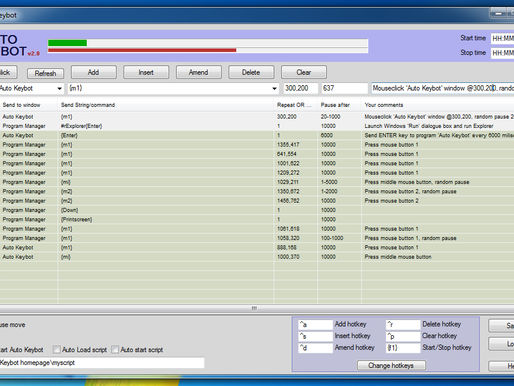514x386 pixels.
Task: Click the 20-1000 pause value cell
Action: (x=330, y=117)
